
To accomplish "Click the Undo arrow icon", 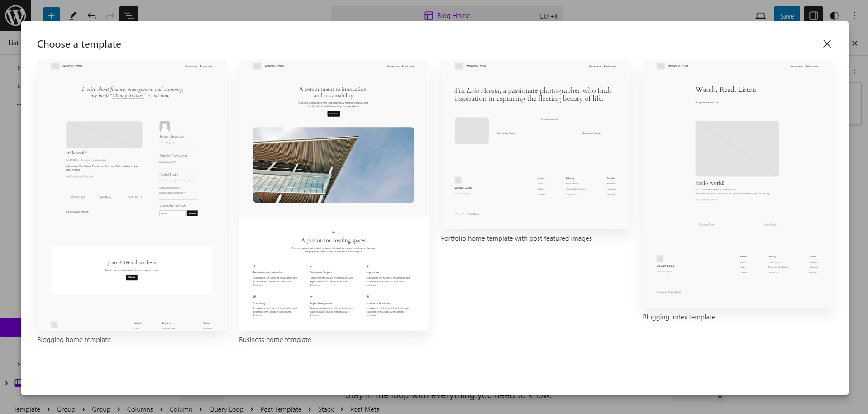I will pos(92,15).
